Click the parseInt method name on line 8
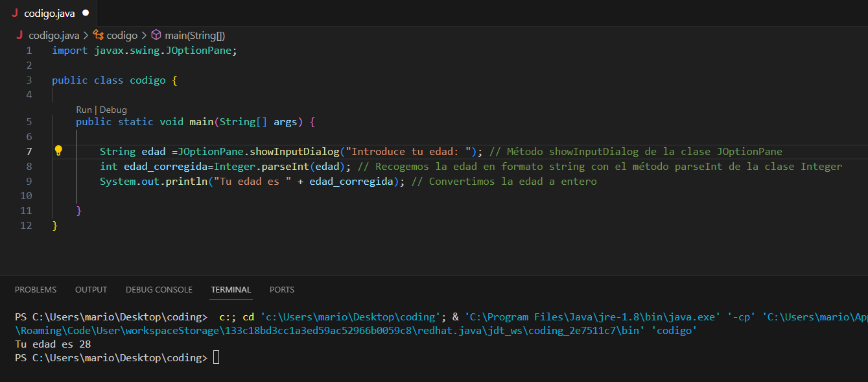Screen dimensions: 868x382 click(x=285, y=167)
